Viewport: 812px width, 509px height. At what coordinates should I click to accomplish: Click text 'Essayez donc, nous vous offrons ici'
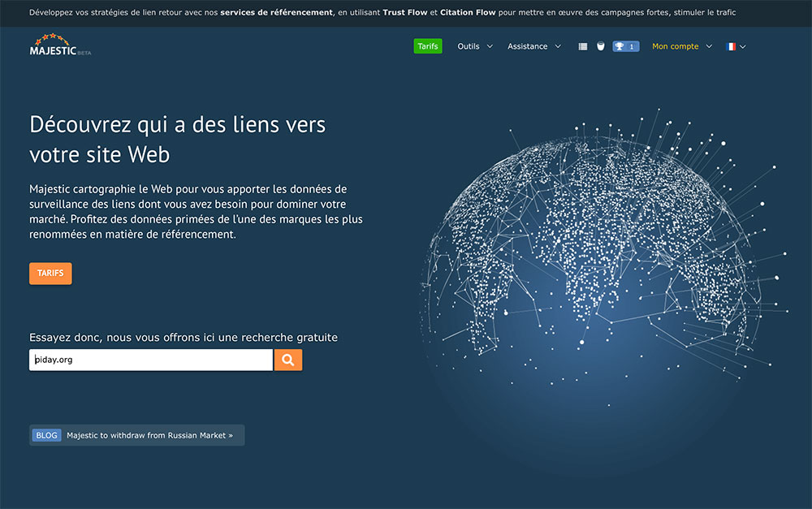122,338
